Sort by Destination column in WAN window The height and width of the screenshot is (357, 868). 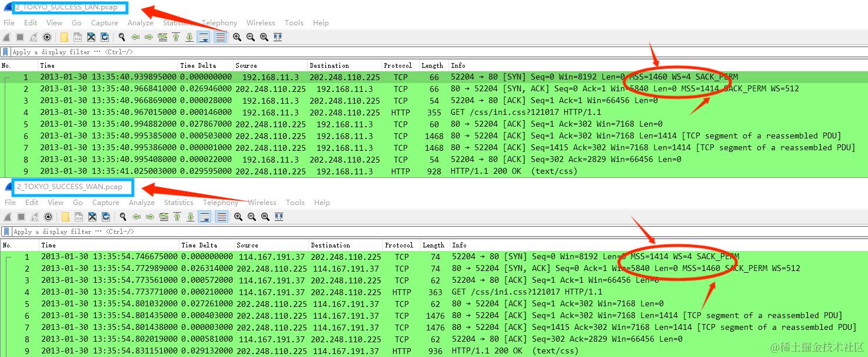345,245
